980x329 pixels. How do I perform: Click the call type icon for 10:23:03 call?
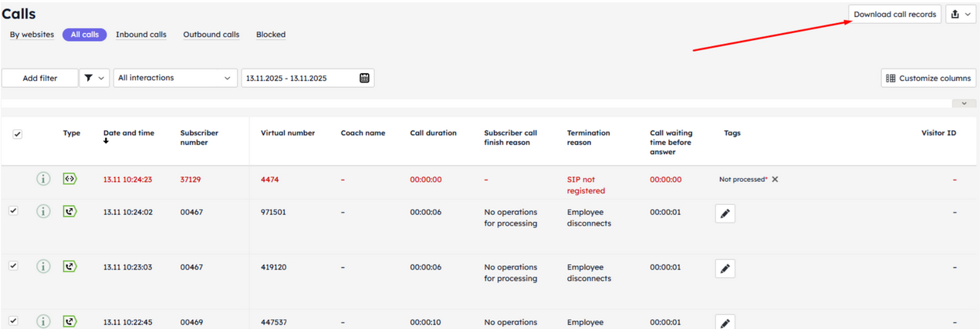coord(70,267)
